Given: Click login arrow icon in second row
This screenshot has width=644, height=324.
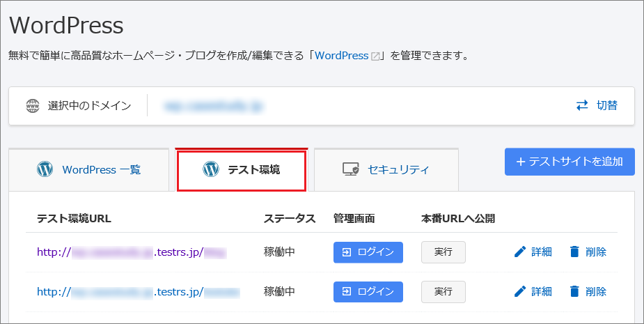Looking at the screenshot, I should 347,291.
